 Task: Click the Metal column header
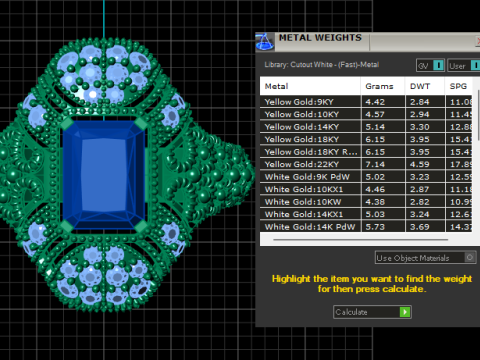[x=310, y=86]
